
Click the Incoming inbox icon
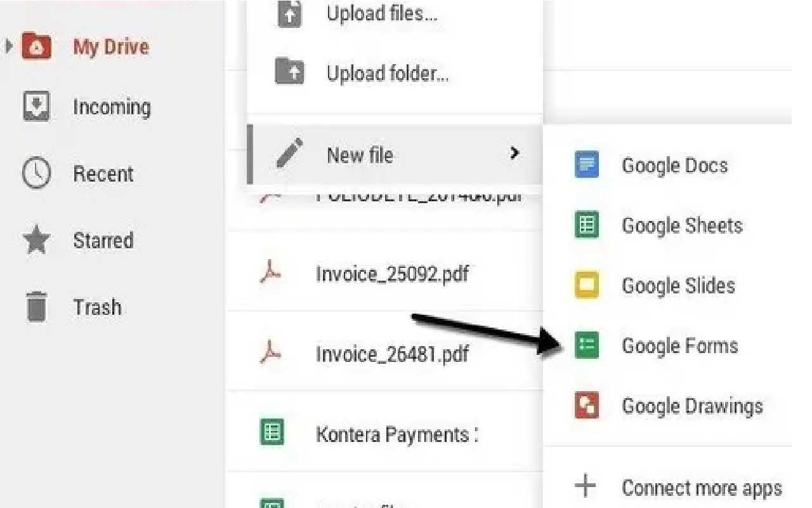(37, 106)
